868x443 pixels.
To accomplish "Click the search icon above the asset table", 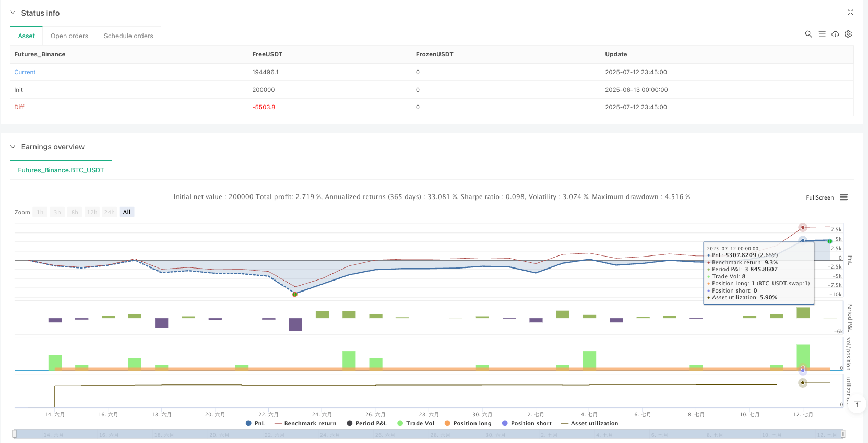I will point(808,34).
